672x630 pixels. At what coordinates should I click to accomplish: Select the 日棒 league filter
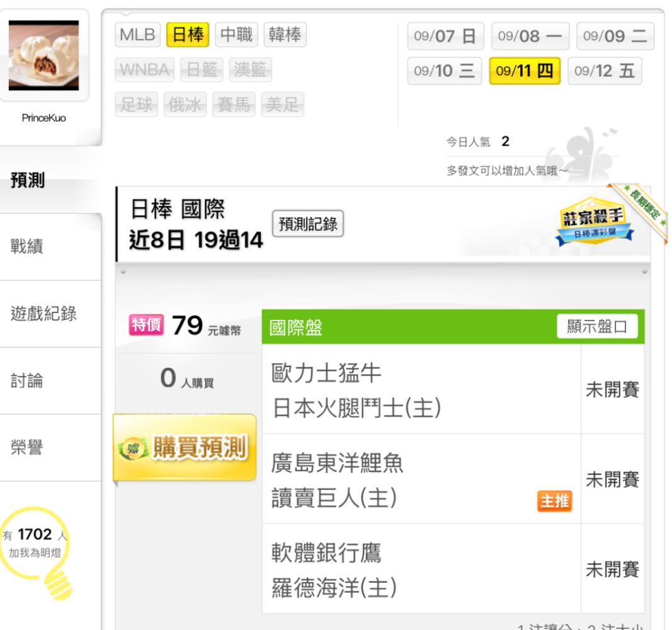pos(188,35)
